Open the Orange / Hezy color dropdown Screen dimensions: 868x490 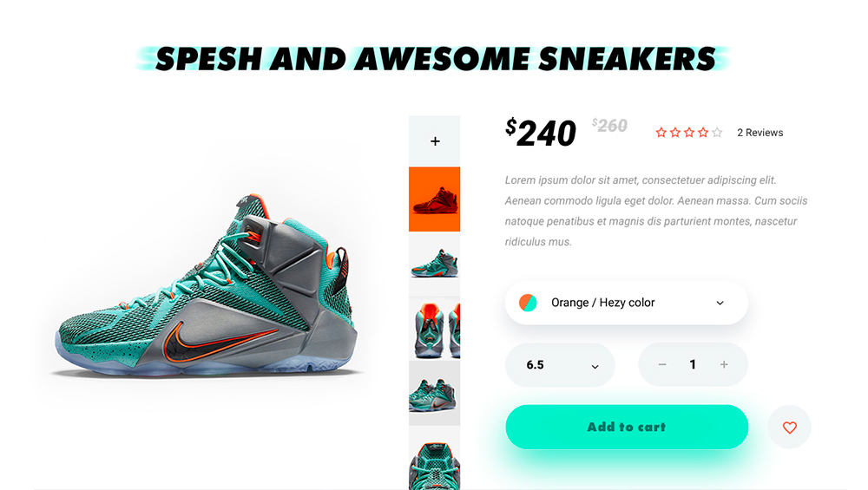click(x=627, y=303)
